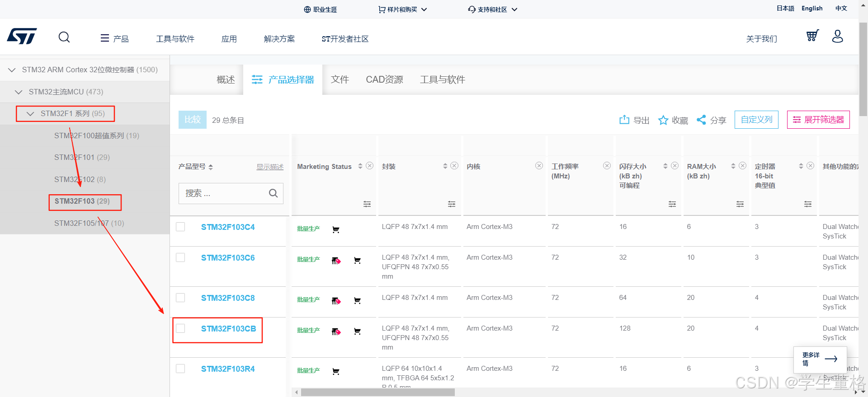Sort by RAM大小 column
Image resolution: width=868 pixels, height=397 pixels.
tap(733, 166)
